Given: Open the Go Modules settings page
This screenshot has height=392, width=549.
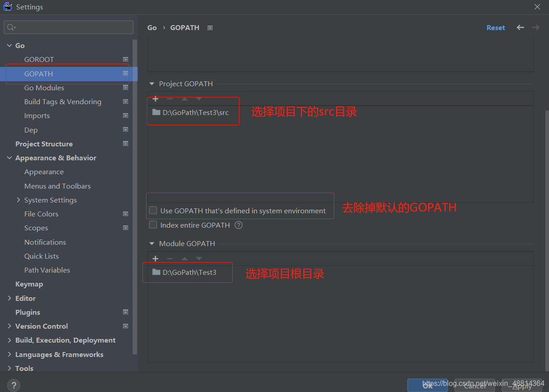Looking at the screenshot, I should [44, 88].
